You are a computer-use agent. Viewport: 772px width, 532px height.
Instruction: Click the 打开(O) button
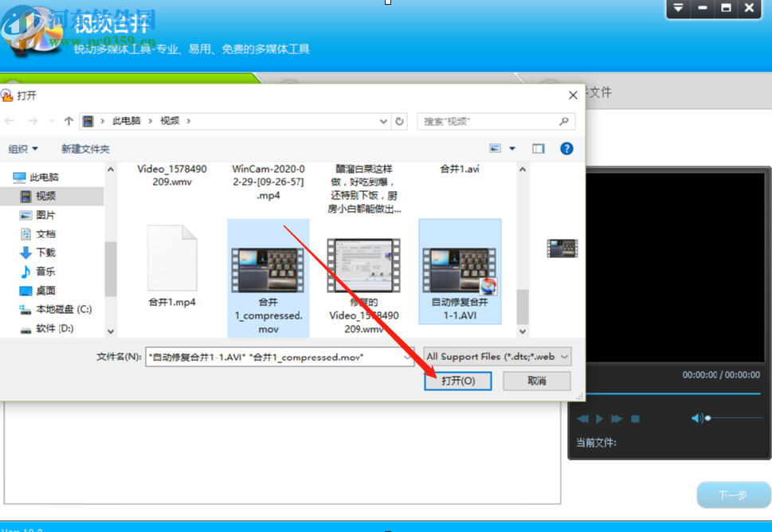(458, 381)
